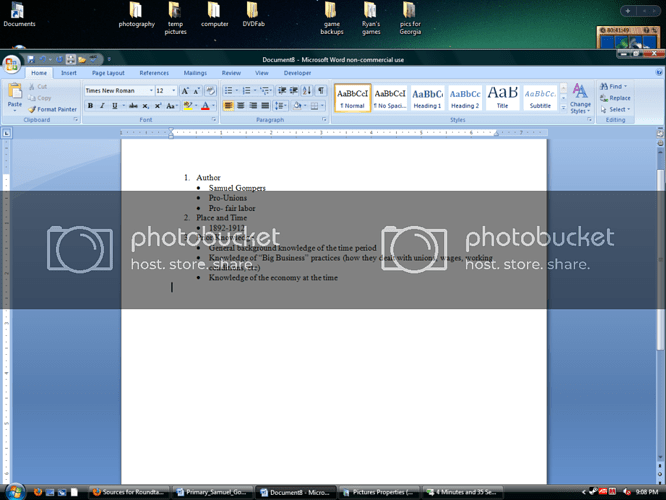Open the Styles gallery More arrow
Image resolution: width=666 pixels, height=500 pixels.
click(563, 108)
